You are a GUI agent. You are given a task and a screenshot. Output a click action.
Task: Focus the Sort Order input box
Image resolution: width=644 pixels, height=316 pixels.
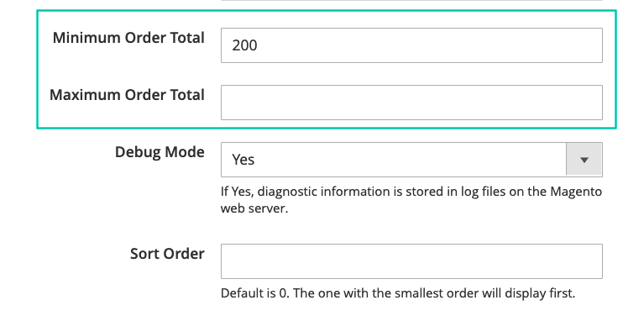411,261
